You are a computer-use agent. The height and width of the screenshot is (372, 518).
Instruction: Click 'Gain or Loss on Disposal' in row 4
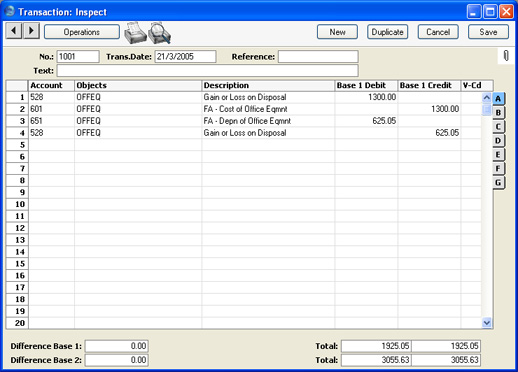pyautogui.click(x=245, y=133)
